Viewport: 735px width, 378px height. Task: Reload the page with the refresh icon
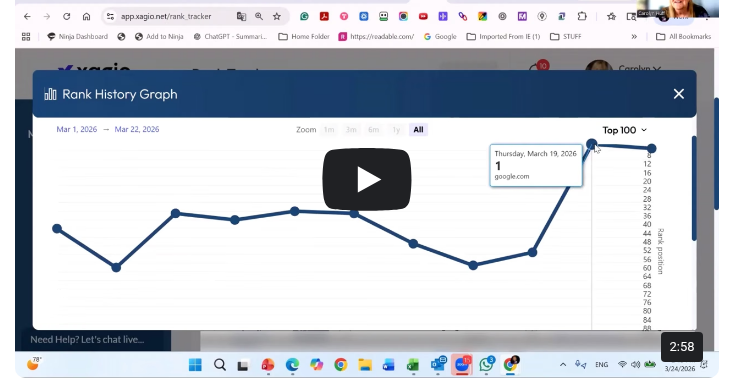coord(67,16)
